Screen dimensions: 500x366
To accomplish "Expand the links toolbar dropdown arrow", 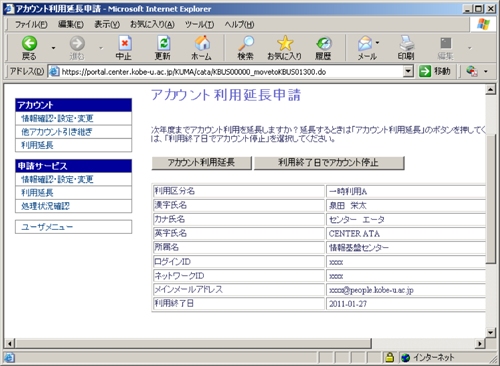I will pos(486,71).
